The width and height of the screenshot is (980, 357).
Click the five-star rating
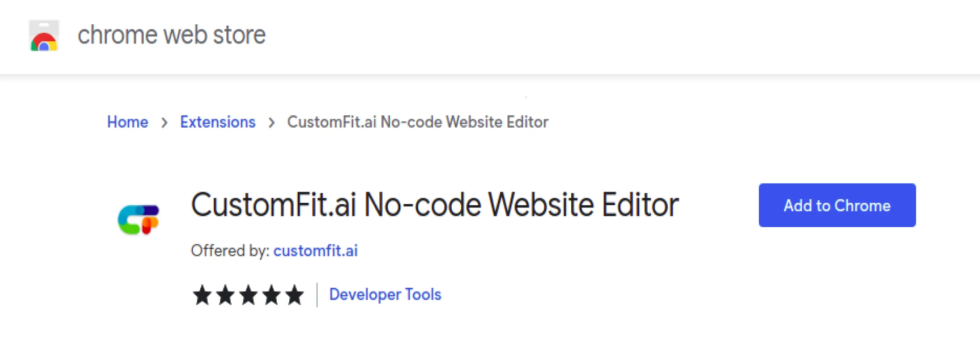click(x=248, y=295)
